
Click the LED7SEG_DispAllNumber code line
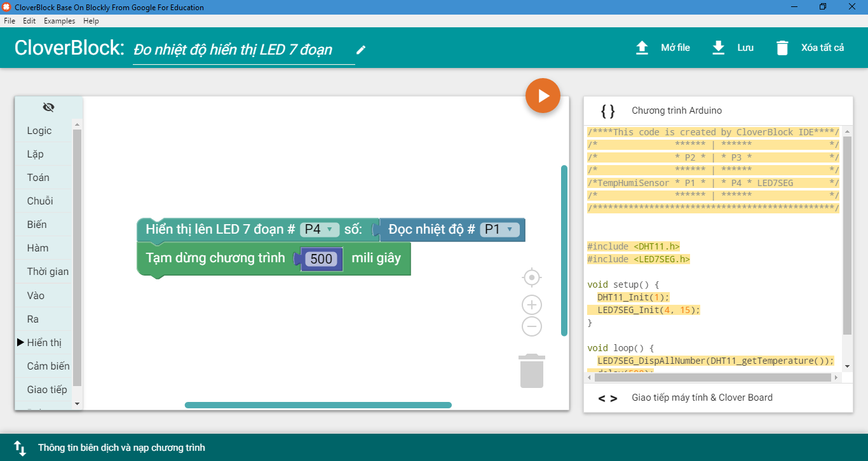pyautogui.click(x=715, y=361)
